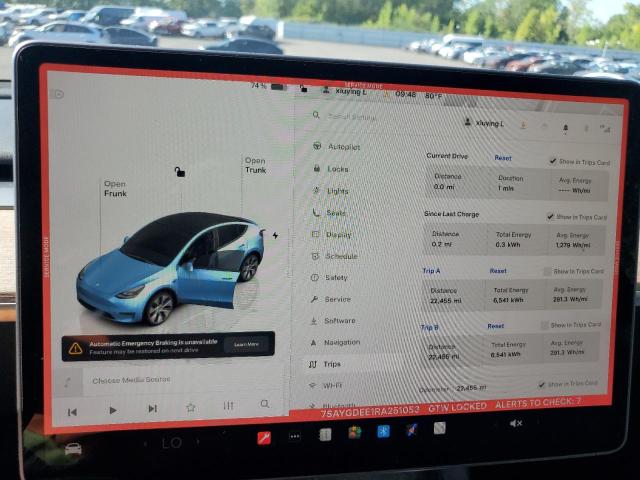The image size is (640, 480).
Task: Tap Open Trunk
Action: tap(256, 165)
